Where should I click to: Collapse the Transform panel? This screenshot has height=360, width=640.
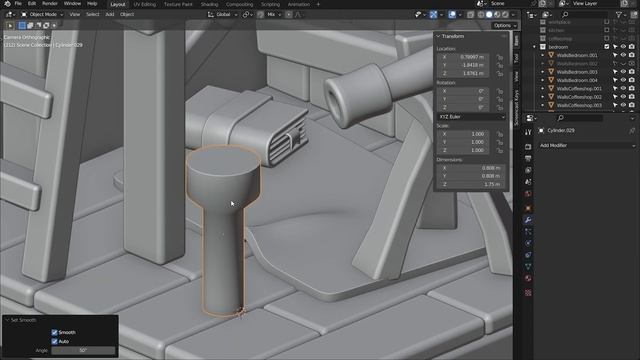[438, 36]
